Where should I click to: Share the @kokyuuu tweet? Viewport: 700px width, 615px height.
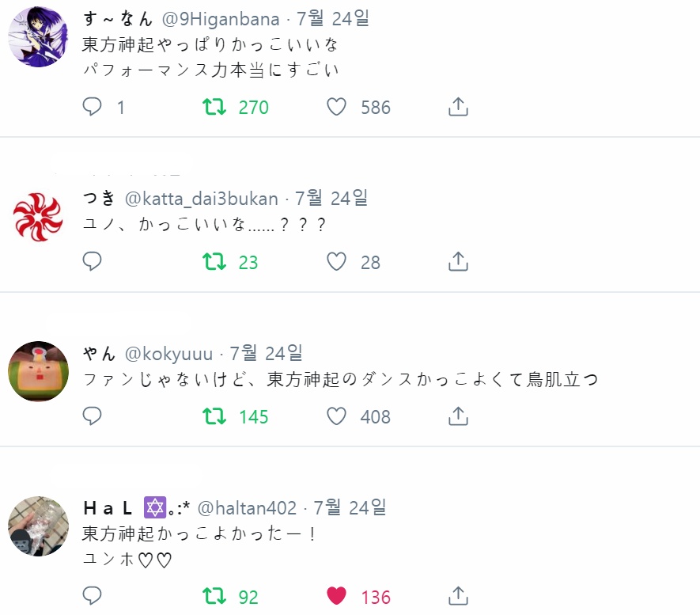pyautogui.click(x=459, y=416)
